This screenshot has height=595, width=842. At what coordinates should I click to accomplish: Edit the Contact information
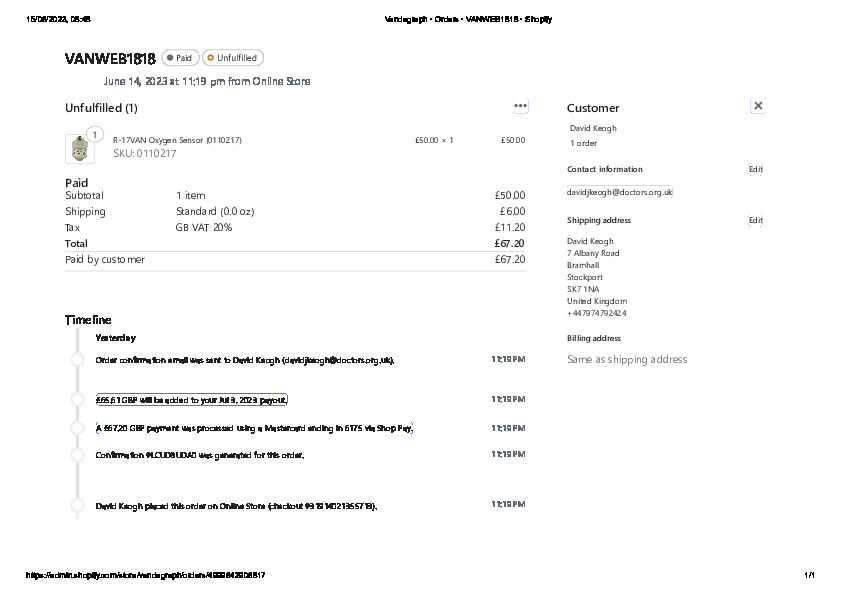pyautogui.click(x=755, y=169)
